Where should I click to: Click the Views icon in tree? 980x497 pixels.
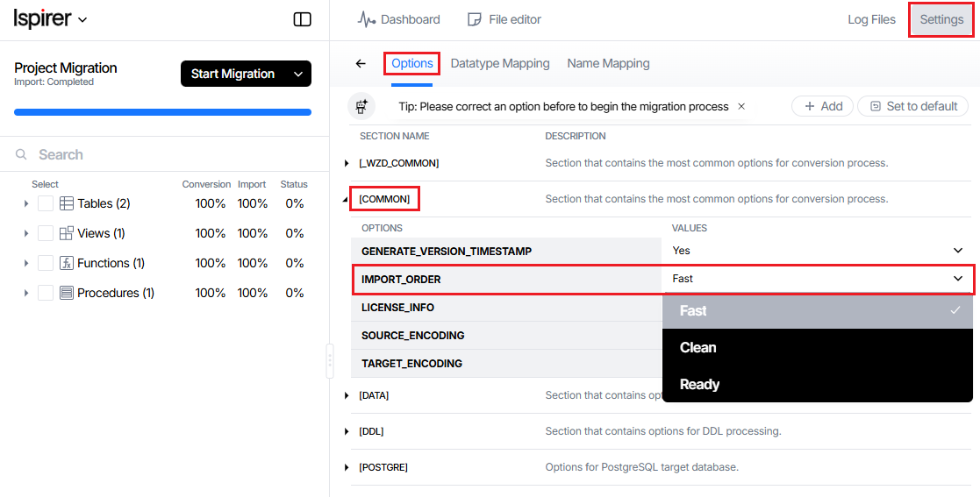coord(67,233)
